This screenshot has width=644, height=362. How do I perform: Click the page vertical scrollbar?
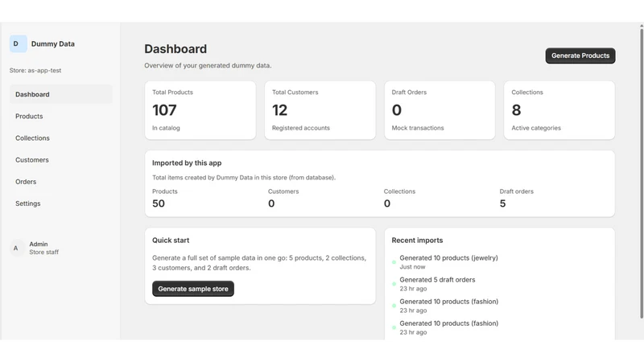[x=641, y=172]
